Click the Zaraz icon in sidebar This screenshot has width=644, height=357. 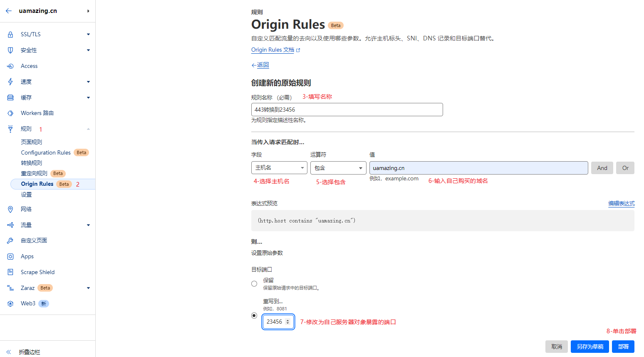pos(10,288)
